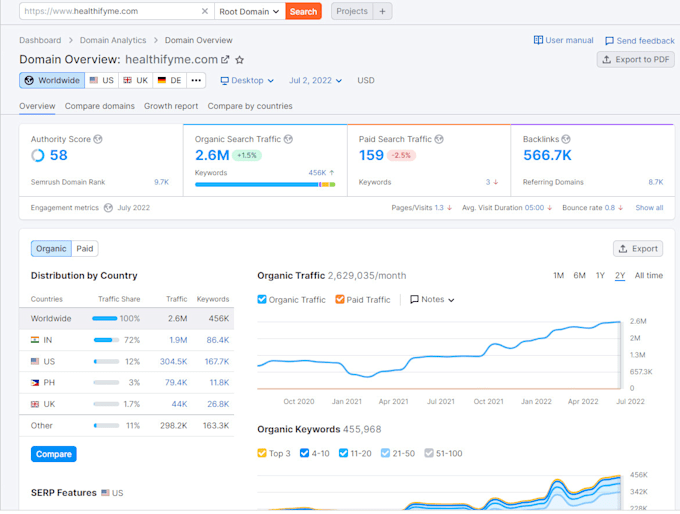Click Authority Score ring indicator

coord(38,155)
